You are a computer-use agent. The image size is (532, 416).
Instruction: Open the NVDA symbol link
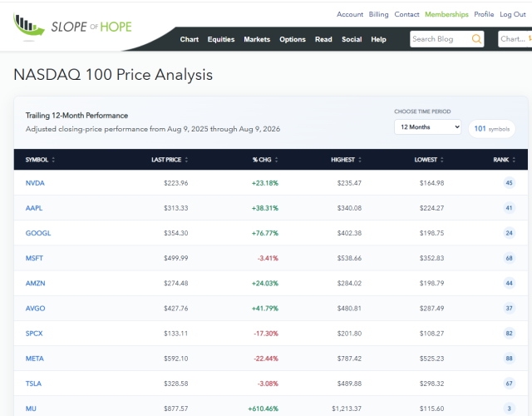tap(35, 183)
